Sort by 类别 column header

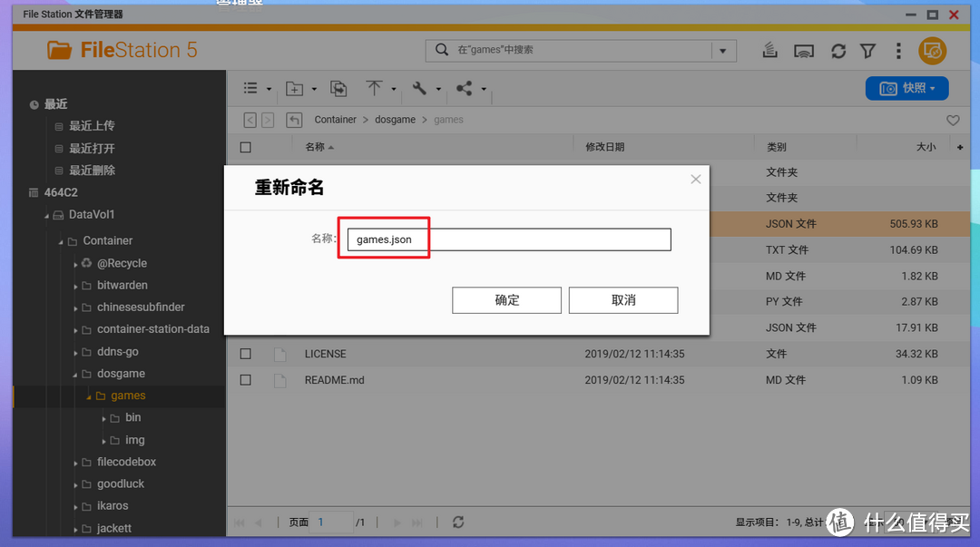[x=776, y=147]
